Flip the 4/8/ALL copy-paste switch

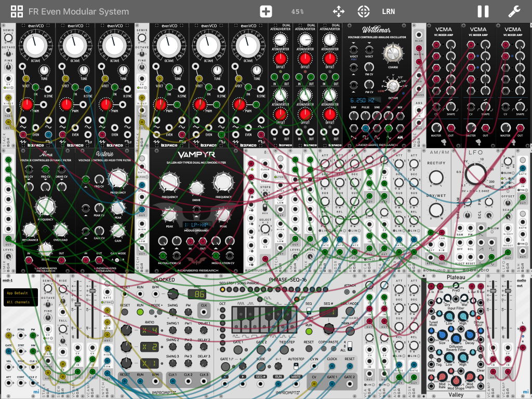pyautogui.click(x=350, y=345)
